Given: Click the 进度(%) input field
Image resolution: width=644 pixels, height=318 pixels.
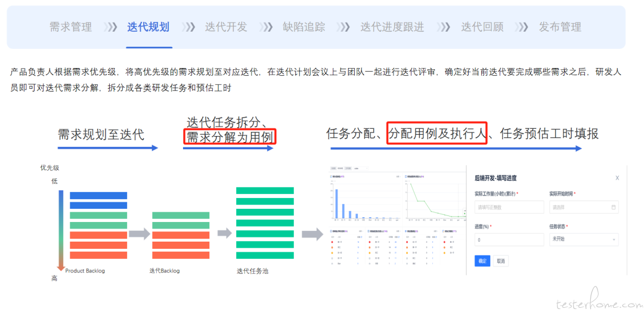Looking at the screenshot, I should pyautogui.click(x=509, y=240).
